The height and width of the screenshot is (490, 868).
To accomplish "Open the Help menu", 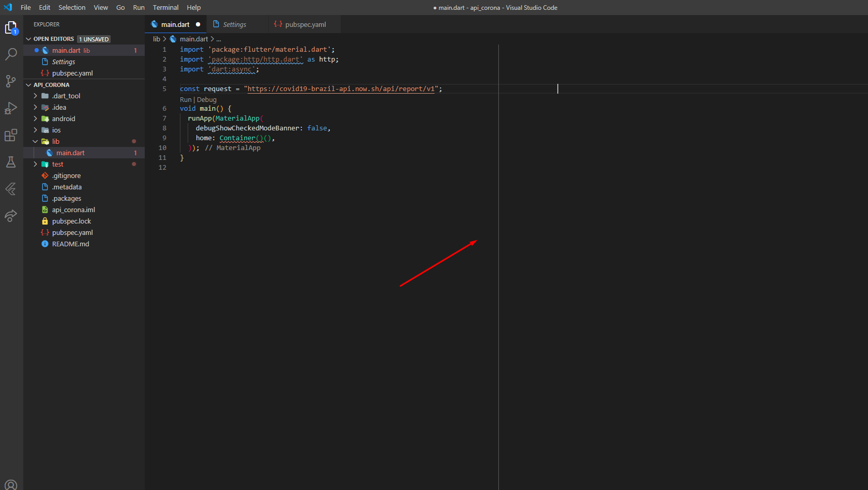I will coord(194,7).
